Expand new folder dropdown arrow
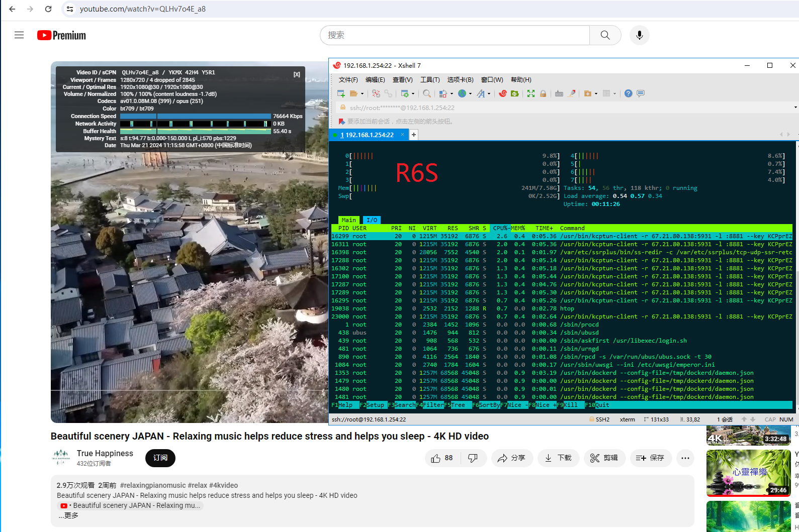Image resolution: width=799 pixels, height=532 pixels. coord(596,93)
